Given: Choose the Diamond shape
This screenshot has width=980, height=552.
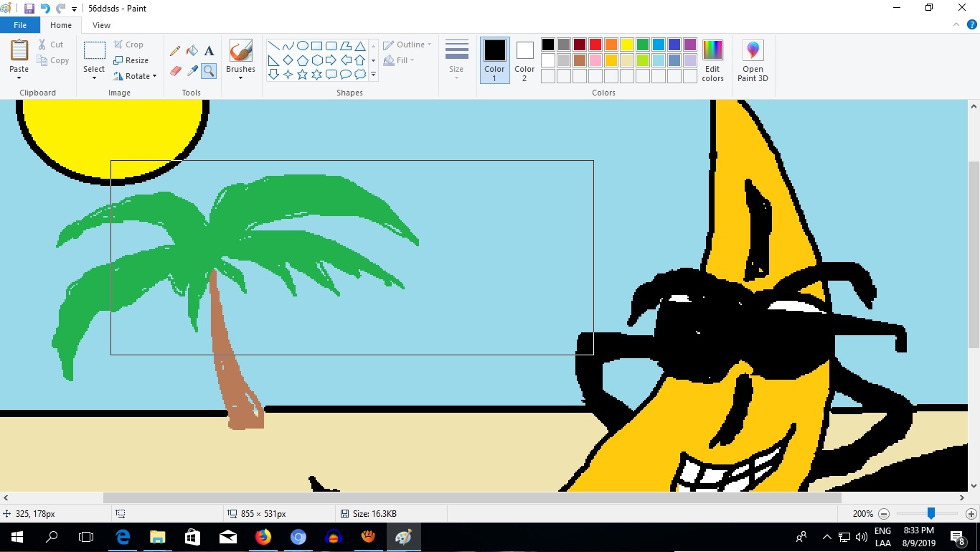Looking at the screenshot, I should tap(288, 60).
